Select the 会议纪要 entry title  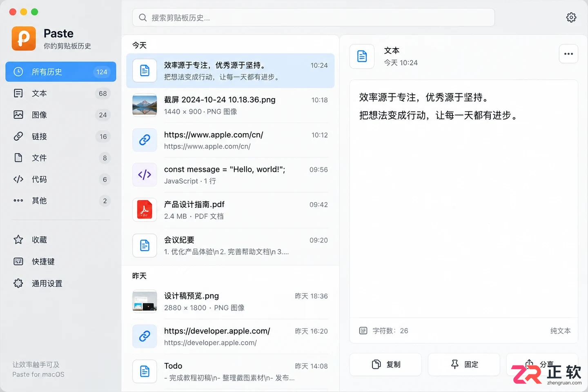tap(179, 240)
